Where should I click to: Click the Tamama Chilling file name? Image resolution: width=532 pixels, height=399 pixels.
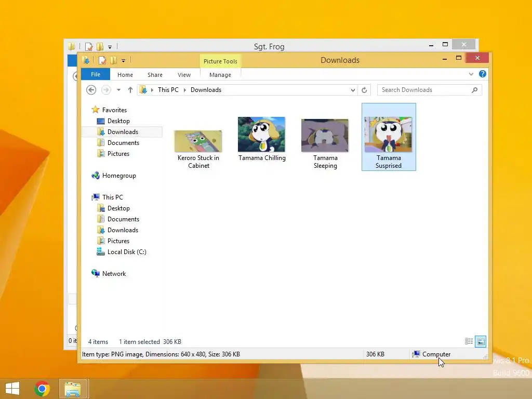262,158
